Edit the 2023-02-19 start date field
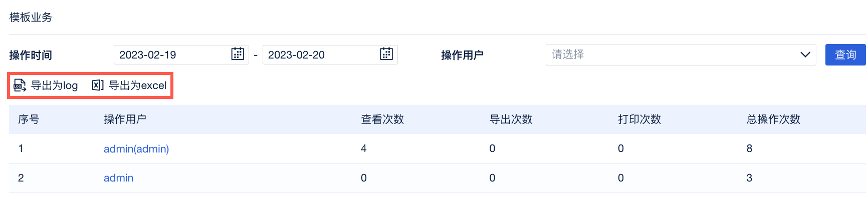The height and width of the screenshot is (199, 868). (x=181, y=54)
